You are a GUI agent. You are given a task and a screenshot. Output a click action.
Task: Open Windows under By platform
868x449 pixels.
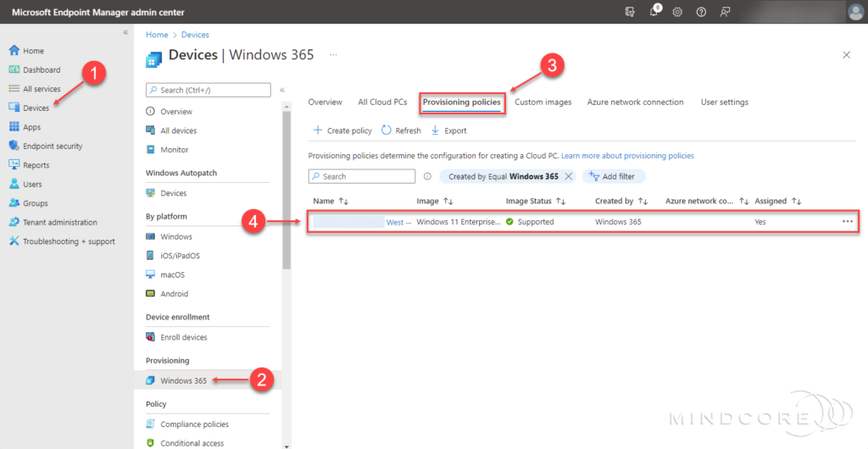(176, 236)
